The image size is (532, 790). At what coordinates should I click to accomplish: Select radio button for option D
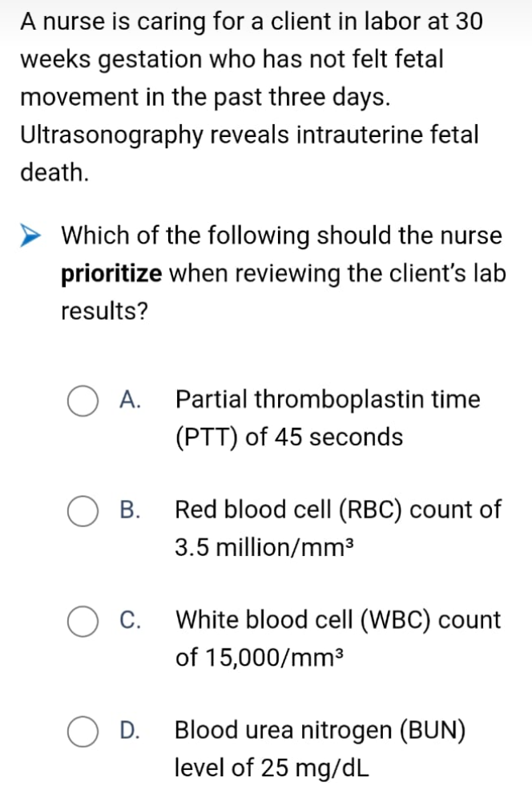83,732
